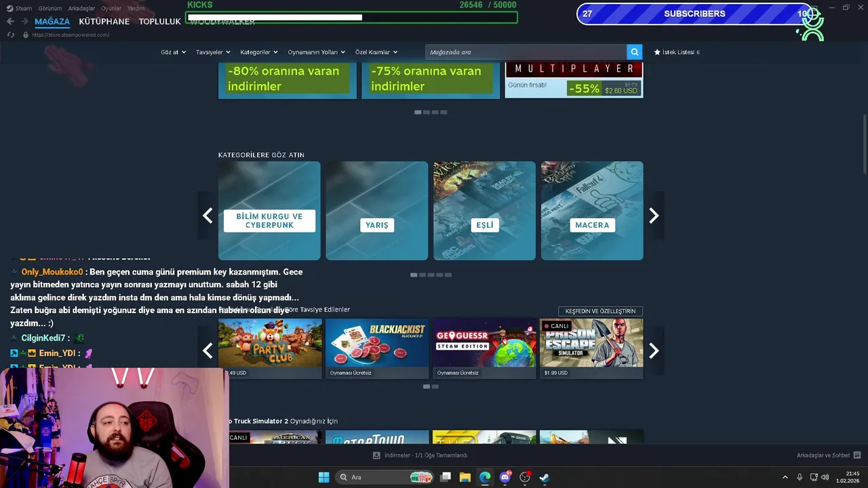The image size is (868, 488).
Task: Open the -80% oranına varan indirimler banner
Action: click(287, 80)
